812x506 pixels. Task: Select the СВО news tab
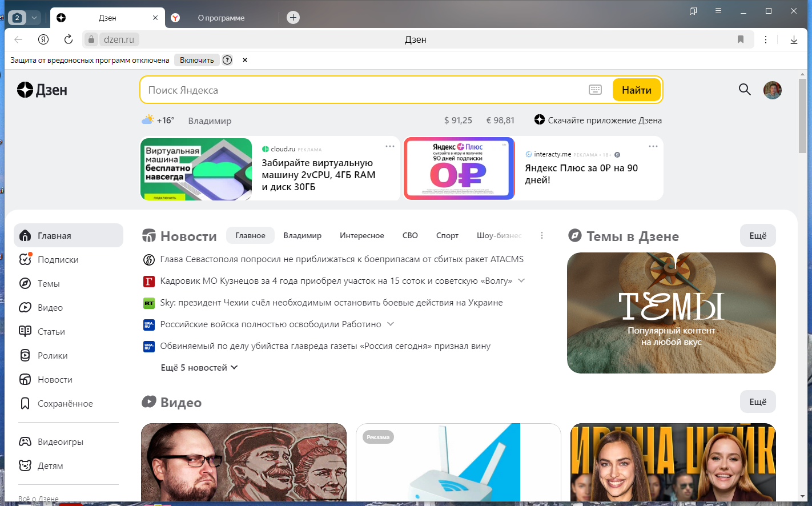click(x=410, y=235)
